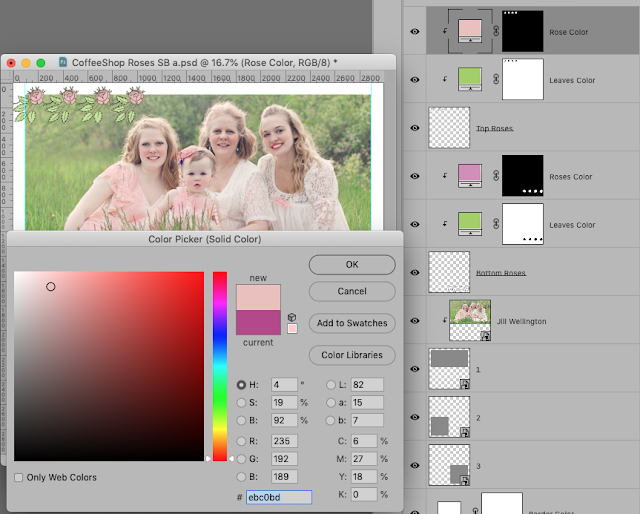Click the Rose Color mask link icon
The image size is (640, 514).
click(x=496, y=31)
